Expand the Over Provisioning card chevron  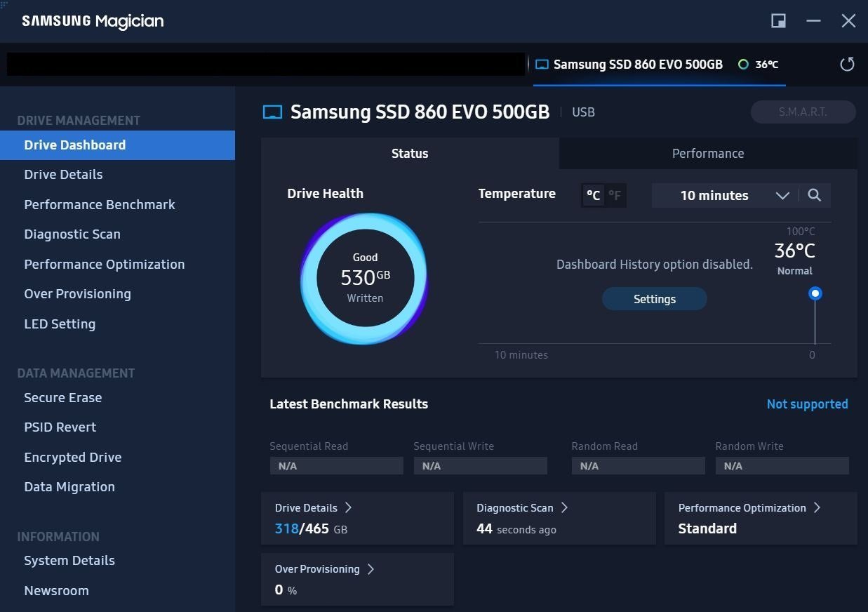[370, 568]
